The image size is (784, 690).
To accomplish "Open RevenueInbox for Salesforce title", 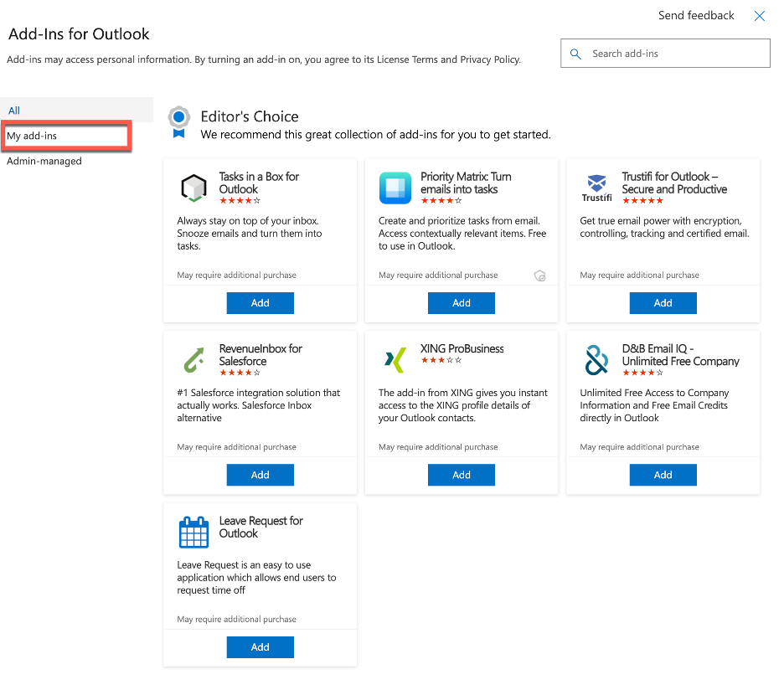I will 260,355.
